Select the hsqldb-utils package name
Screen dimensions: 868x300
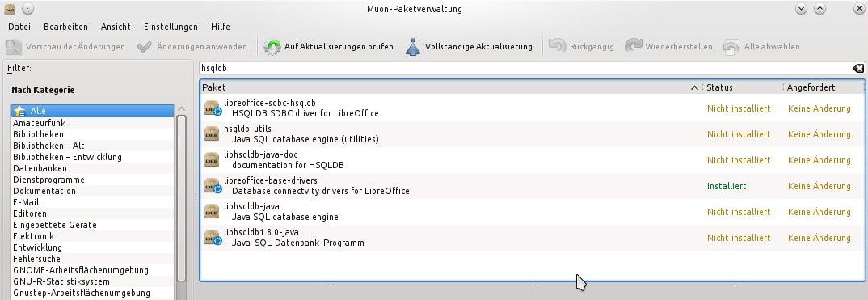247,129
